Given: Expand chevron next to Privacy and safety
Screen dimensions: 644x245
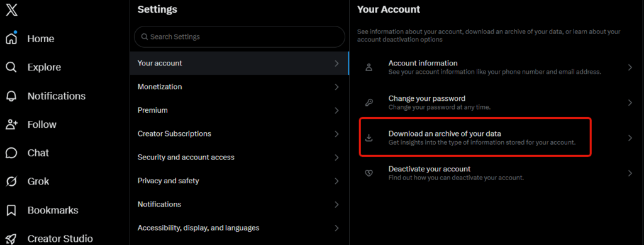Looking at the screenshot, I should click(x=337, y=181).
